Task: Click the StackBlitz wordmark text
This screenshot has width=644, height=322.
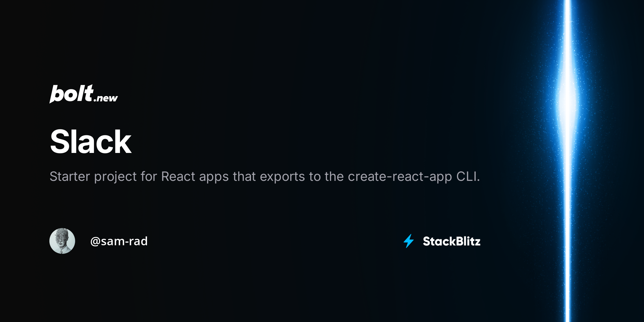Action: [x=452, y=241]
